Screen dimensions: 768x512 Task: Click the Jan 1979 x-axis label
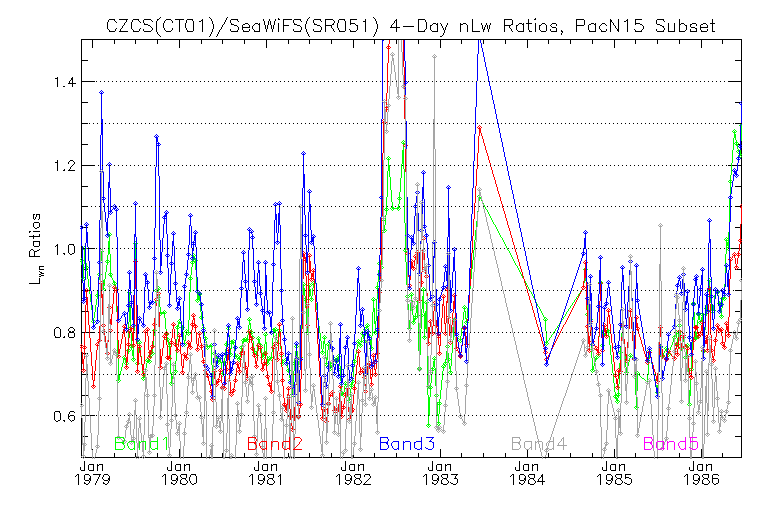[x=92, y=472]
